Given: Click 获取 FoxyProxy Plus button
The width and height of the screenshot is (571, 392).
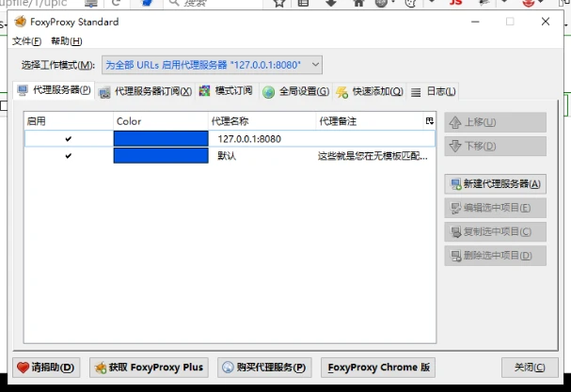Looking at the screenshot, I should (x=151, y=367).
